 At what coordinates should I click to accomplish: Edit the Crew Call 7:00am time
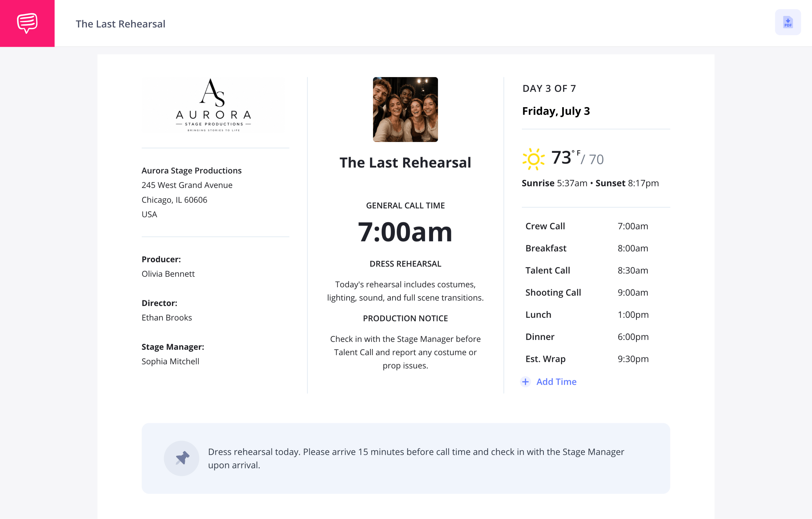click(x=633, y=226)
